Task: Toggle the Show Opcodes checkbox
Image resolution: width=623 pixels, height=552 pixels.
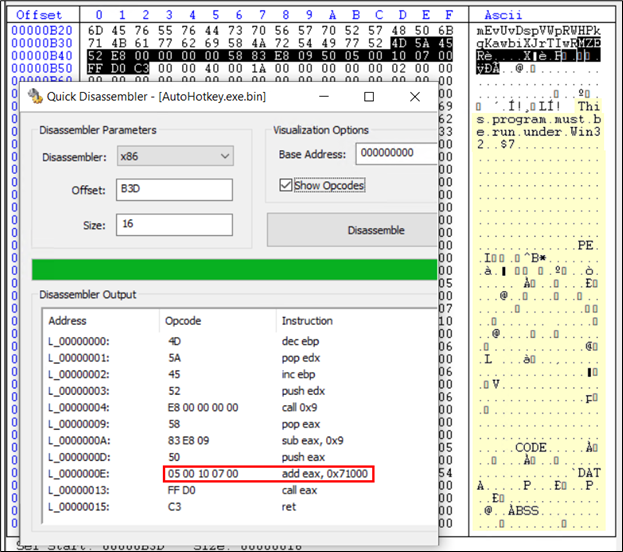Action: 285,185
